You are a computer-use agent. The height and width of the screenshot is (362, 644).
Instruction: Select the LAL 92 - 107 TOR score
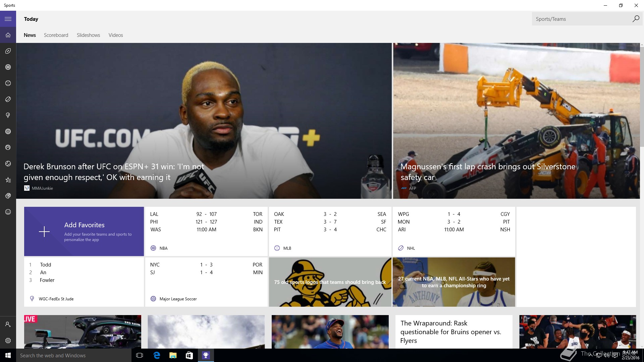pos(206,214)
